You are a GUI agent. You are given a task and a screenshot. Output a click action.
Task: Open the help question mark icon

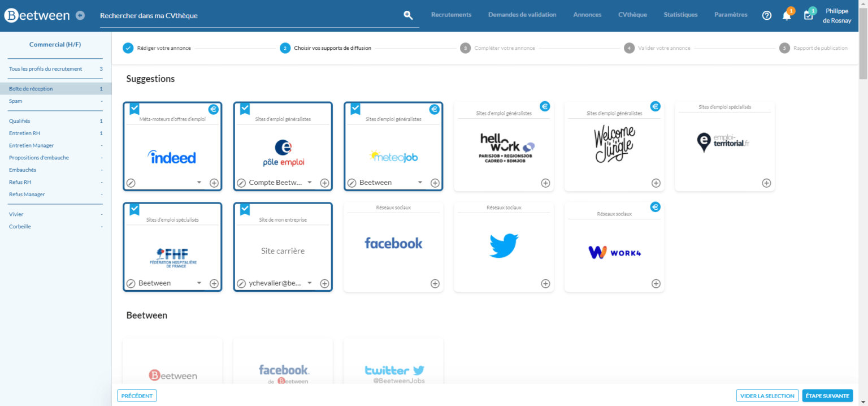(767, 15)
